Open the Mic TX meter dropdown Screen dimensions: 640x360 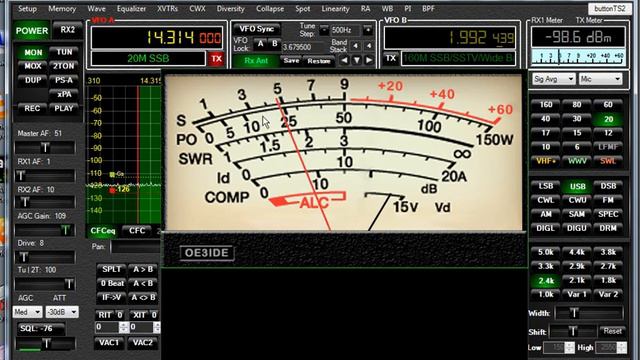point(600,79)
